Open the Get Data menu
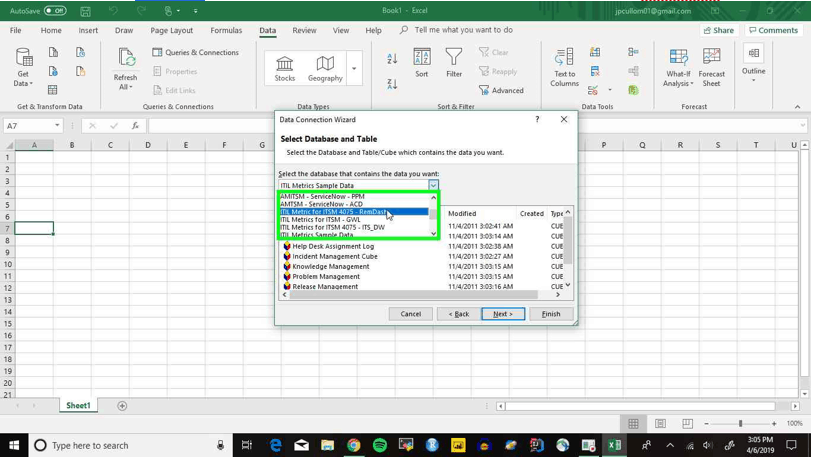813x458 pixels. [23, 67]
